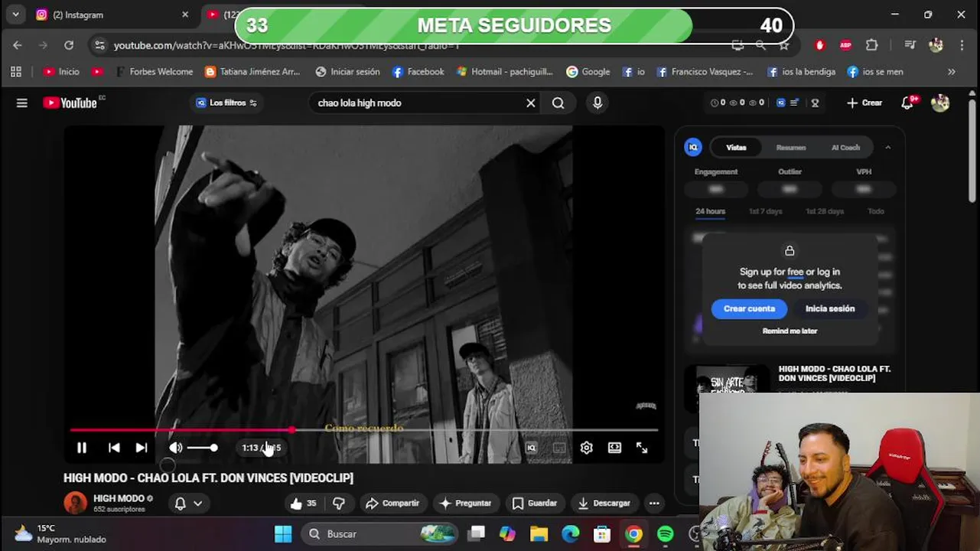This screenshot has height=551, width=980.
Task: Go to YouTube home via logo
Action: [70, 103]
